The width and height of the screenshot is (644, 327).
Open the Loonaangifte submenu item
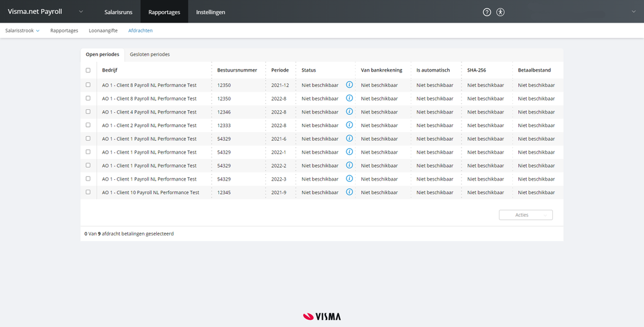pyautogui.click(x=103, y=30)
